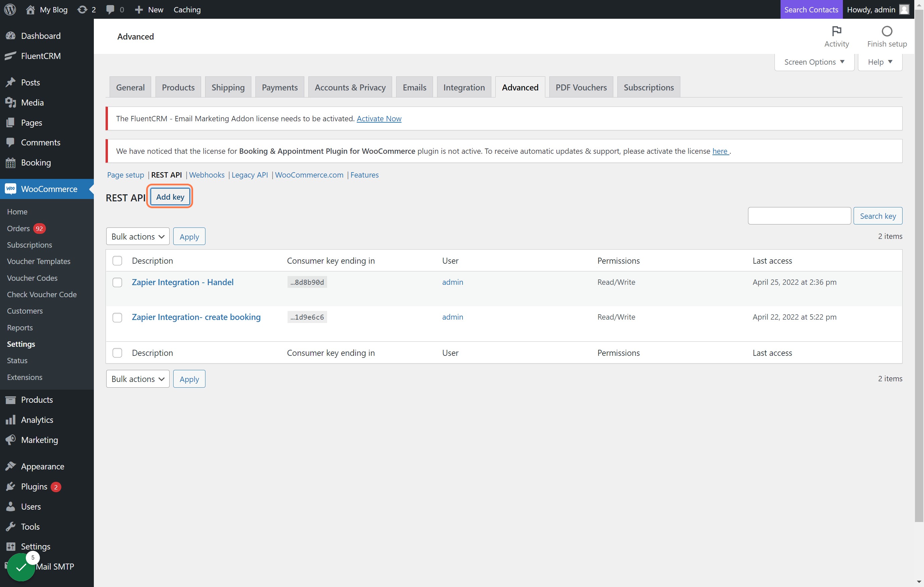Focus the key search input field
Viewport: 924px width, 587px height.
[799, 216]
